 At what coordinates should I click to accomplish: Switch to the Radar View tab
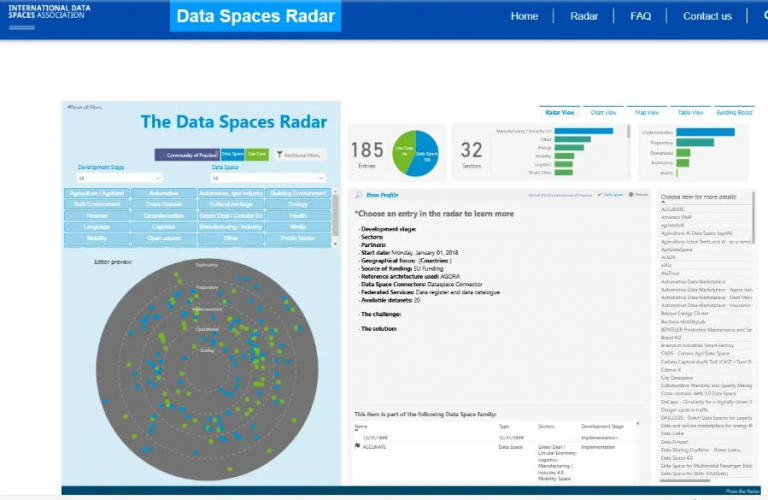click(559, 112)
